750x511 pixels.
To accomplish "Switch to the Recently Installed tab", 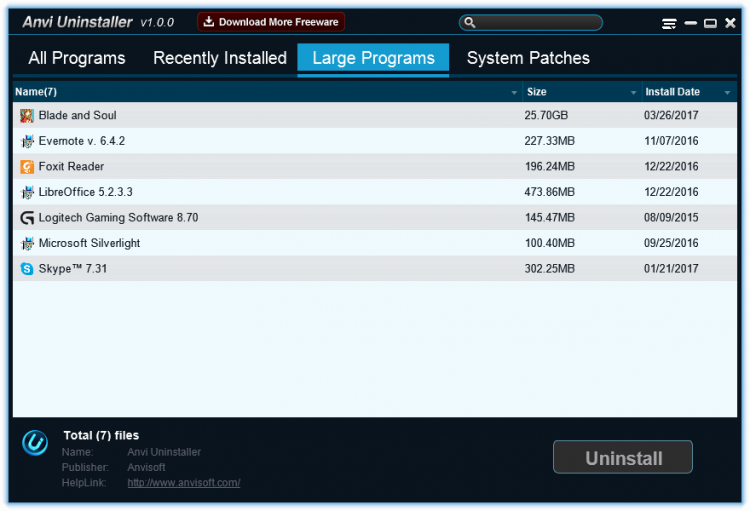I will [220, 58].
